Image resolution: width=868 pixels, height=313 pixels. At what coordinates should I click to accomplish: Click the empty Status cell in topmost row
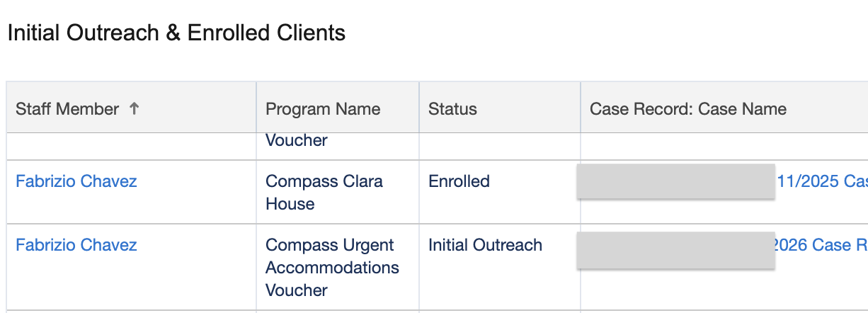point(500,147)
